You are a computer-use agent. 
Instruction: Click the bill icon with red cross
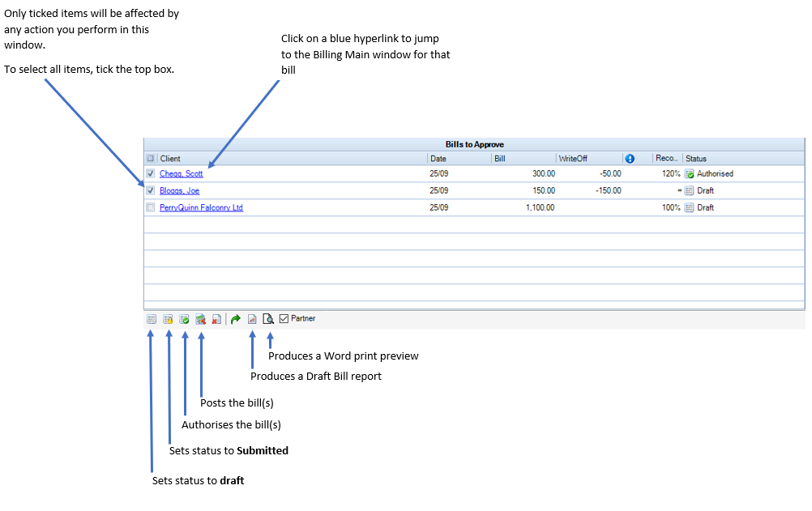click(216, 319)
